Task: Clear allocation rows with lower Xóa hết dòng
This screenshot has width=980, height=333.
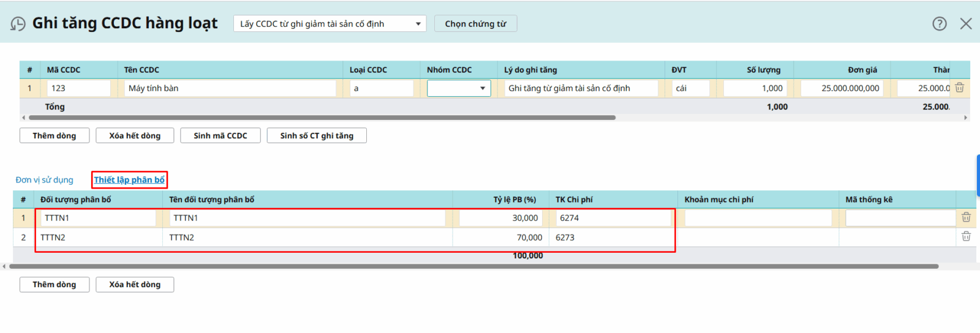Action: (x=135, y=285)
